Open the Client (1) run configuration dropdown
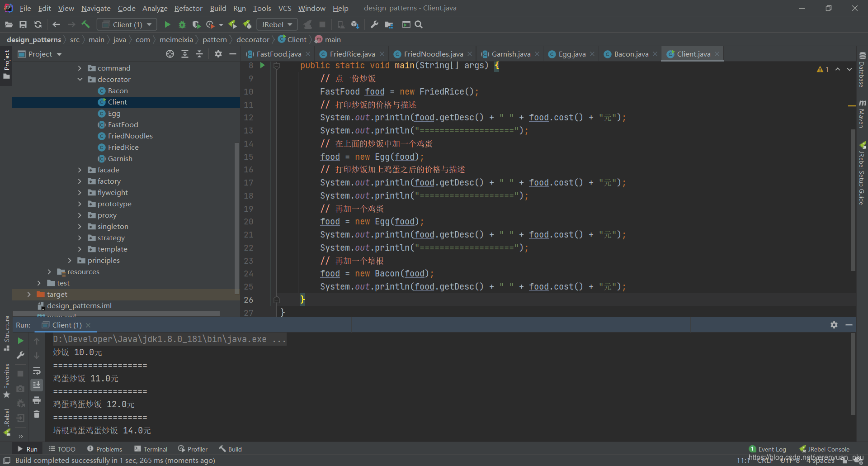Screen dimensions: 868x466 click(x=127, y=24)
